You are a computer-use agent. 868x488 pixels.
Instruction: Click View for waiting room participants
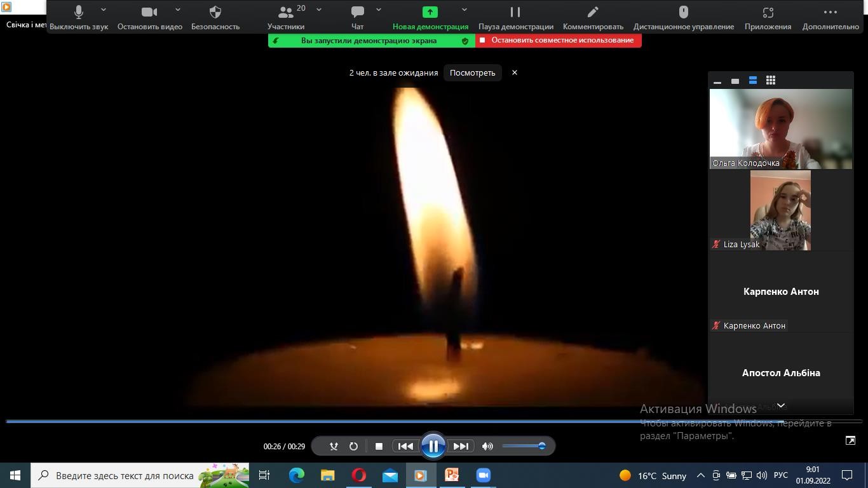point(472,72)
